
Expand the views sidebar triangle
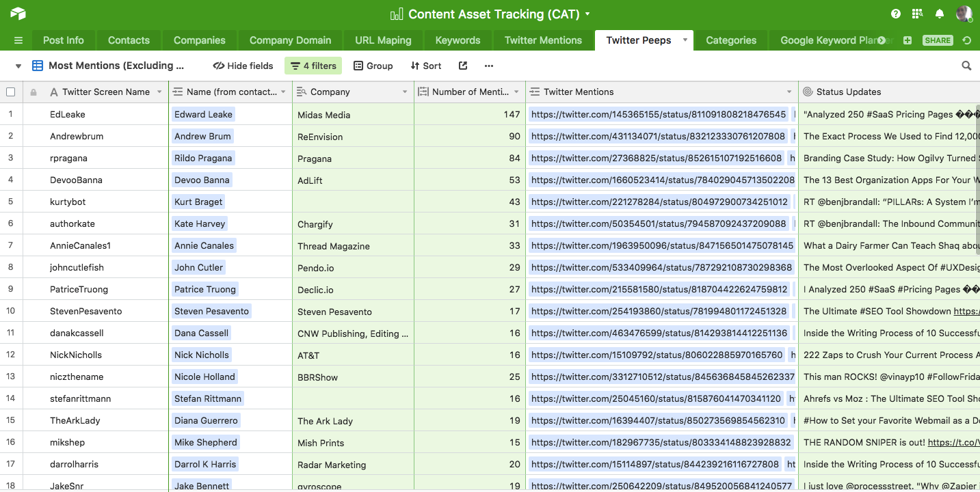tap(18, 66)
